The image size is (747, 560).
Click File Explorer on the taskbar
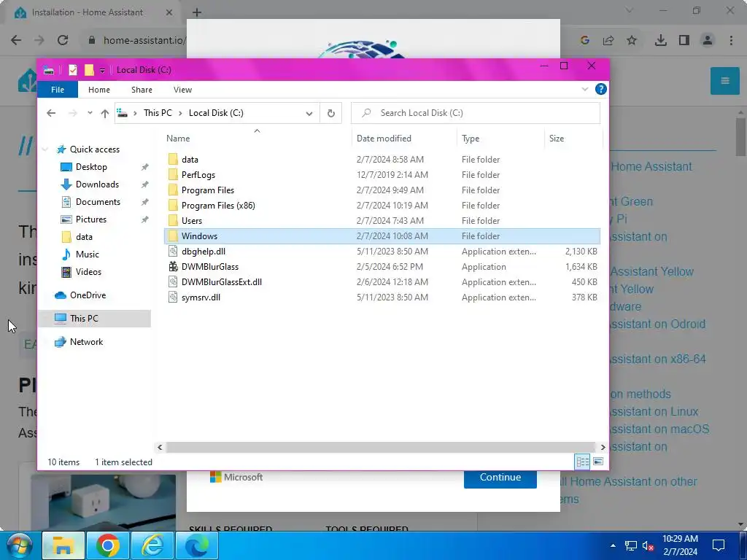63,545
